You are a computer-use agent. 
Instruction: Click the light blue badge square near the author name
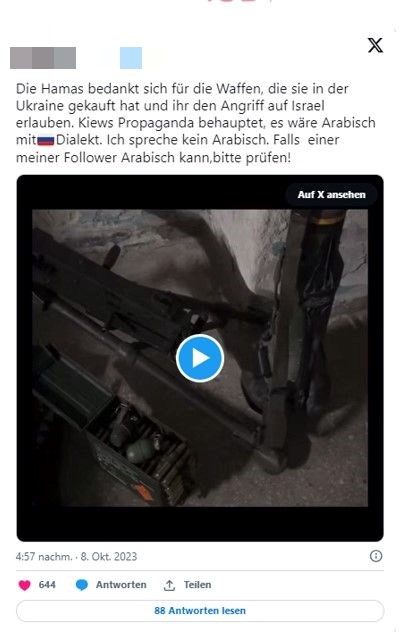tap(131, 58)
